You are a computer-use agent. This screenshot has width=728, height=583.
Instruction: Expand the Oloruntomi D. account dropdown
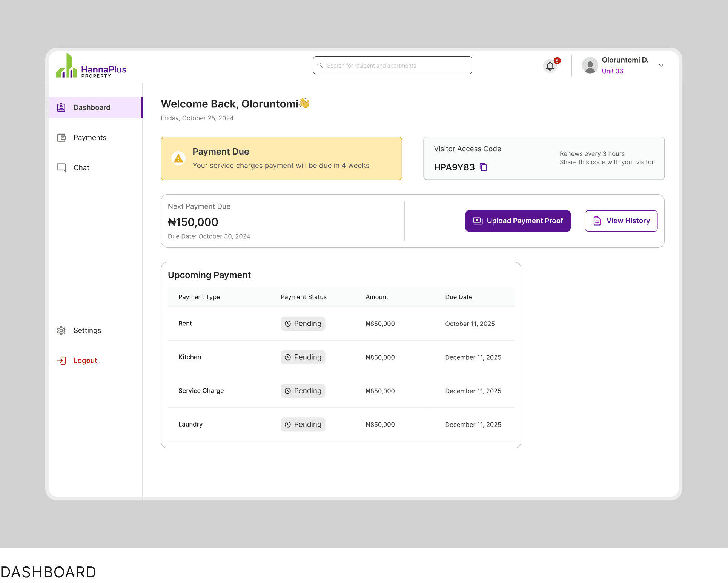[661, 65]
